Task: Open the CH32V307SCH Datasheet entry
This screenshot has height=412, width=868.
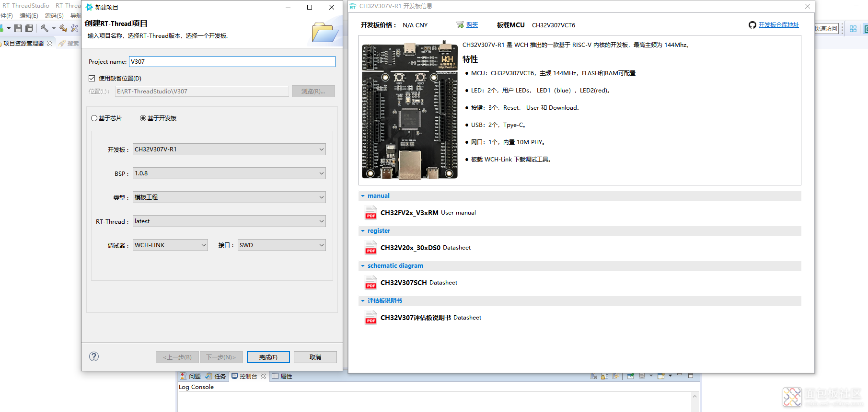Action: coord(419,283)
